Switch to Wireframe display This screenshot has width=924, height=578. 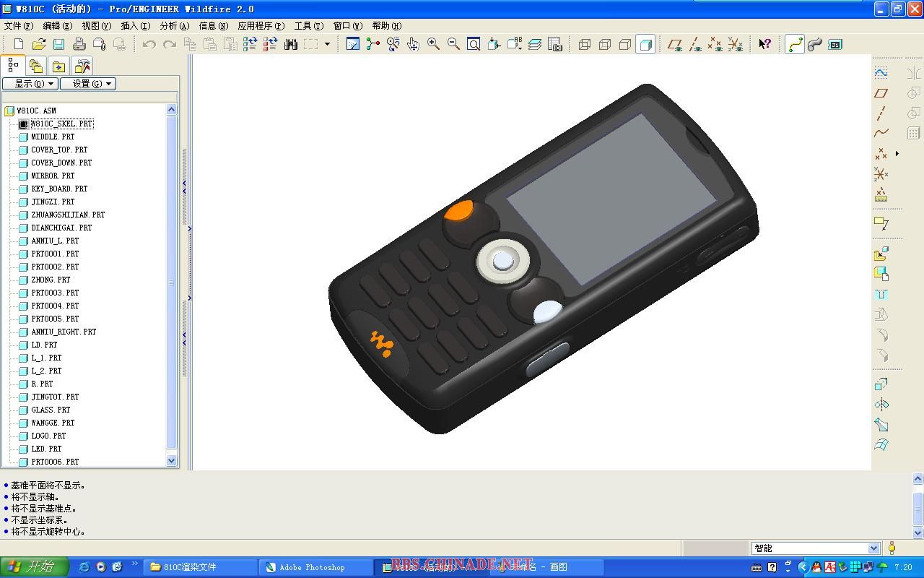click(585, 44)
